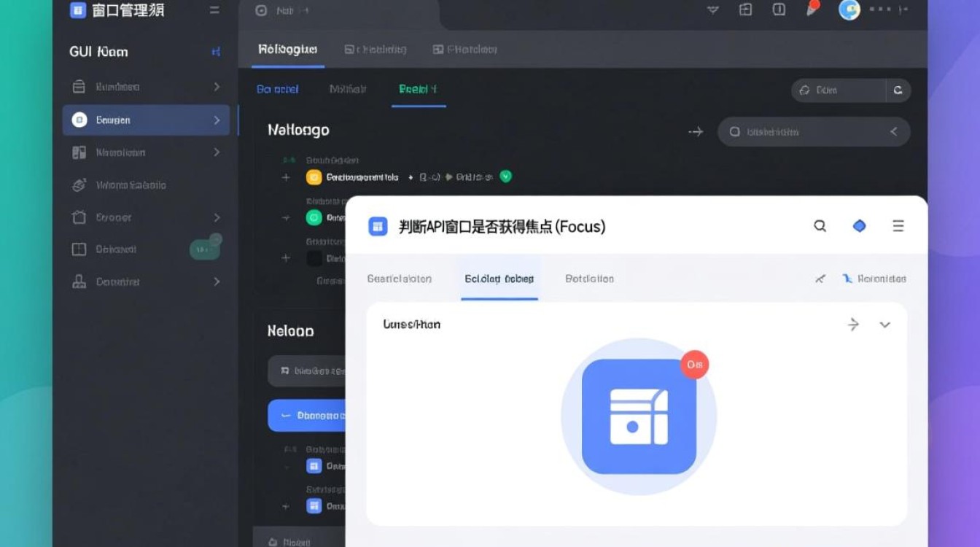
Task: Click the magnifier icon in the Focus dialog header
Action: [x=820, y=226]
